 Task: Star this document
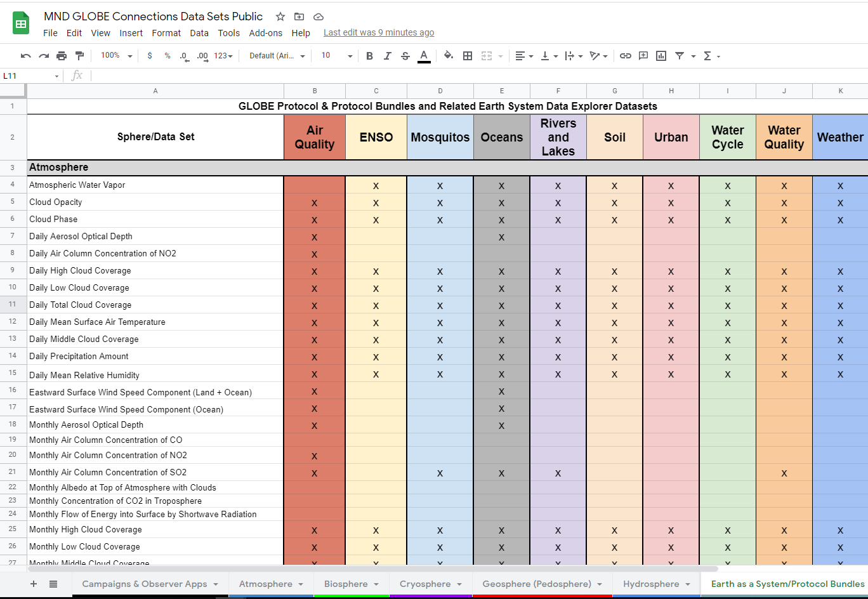[x=280, y=16]
